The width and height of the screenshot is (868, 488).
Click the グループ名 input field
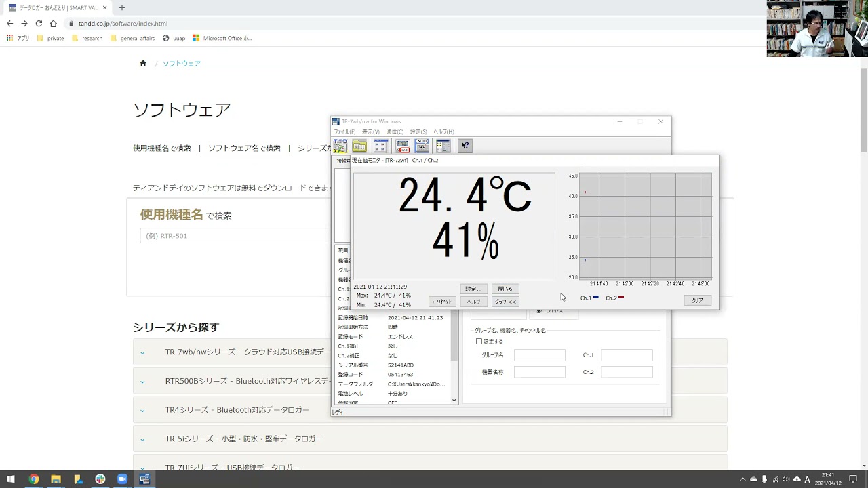click(x=540, y=355)
